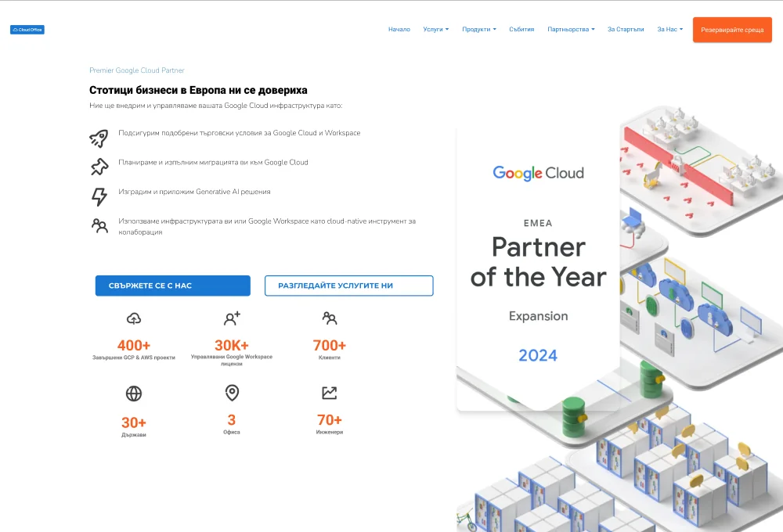This screenshot has height=532, width=783.
Task: Open the Събития page
Action: pos(521,30)
